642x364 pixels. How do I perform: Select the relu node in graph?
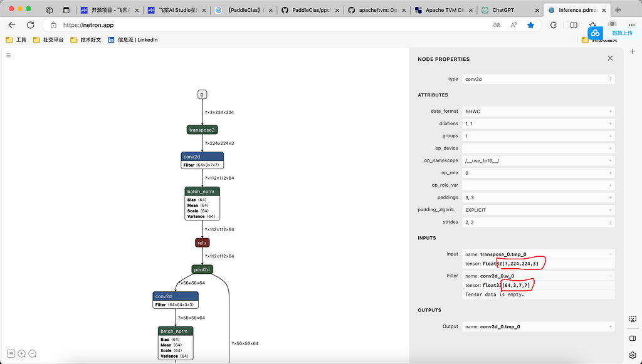[x=202, y=242]
